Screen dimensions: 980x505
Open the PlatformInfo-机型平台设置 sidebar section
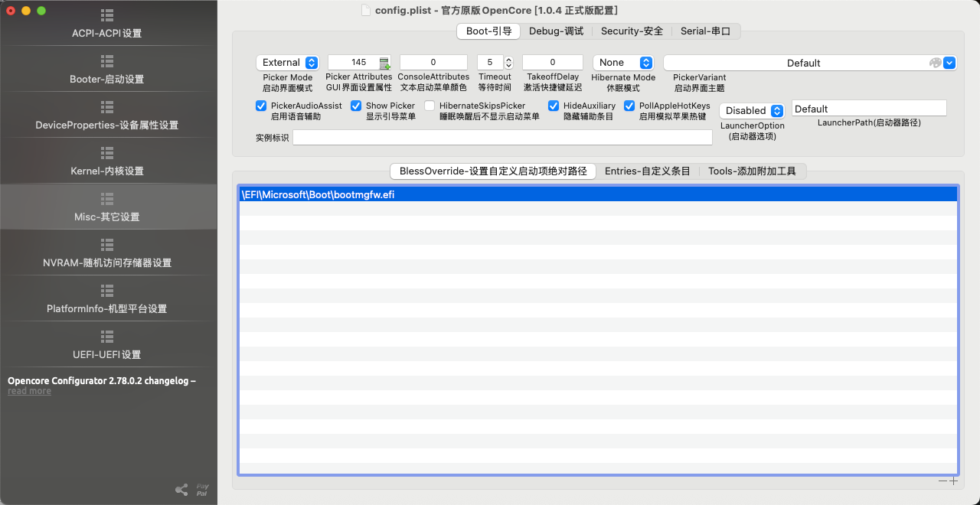click(107, 299)
